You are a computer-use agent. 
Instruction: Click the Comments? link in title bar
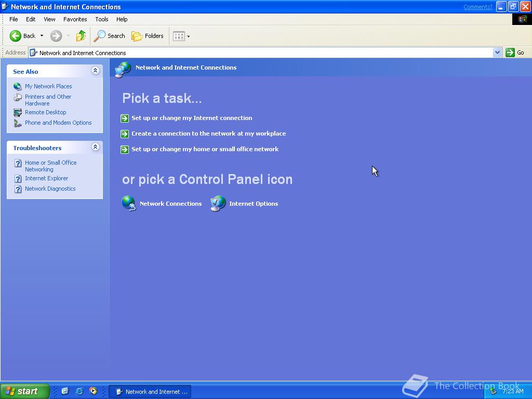pos(478,7)
